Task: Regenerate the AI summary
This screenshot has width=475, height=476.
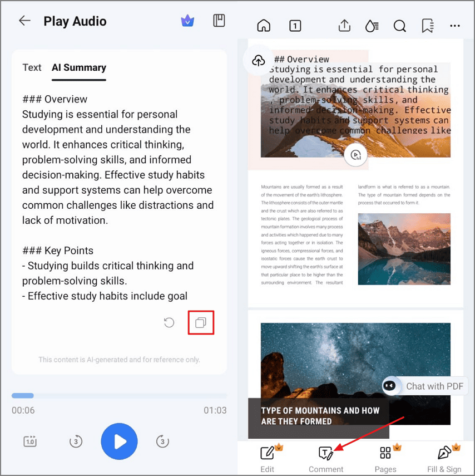Action: pyautogui.click(x=169, y=322)
